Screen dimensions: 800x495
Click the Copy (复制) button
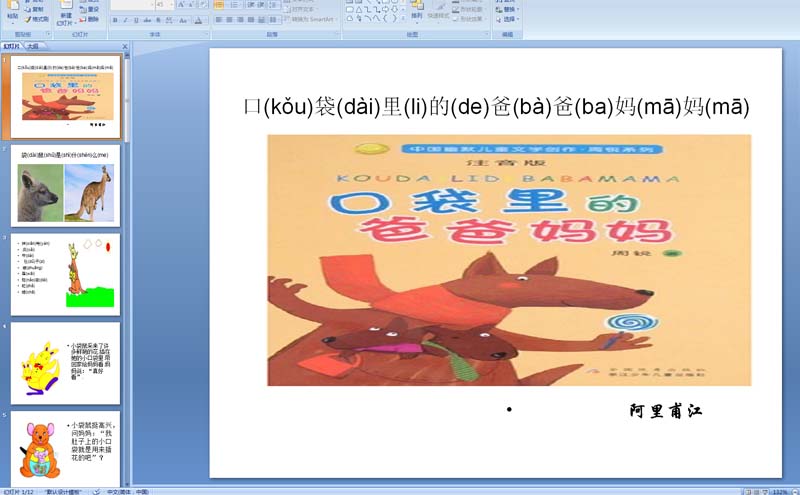pyautogui.click(x=36, y=9)
